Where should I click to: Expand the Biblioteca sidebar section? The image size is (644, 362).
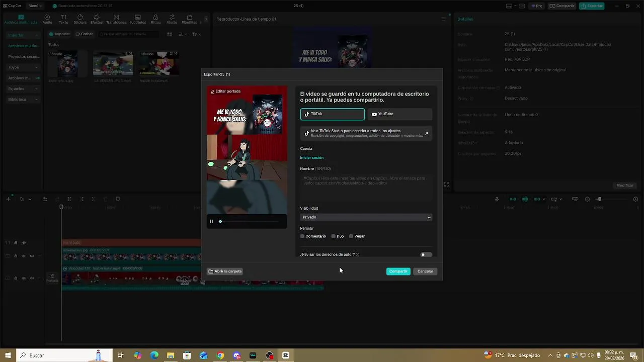click(x=23, y=100)
